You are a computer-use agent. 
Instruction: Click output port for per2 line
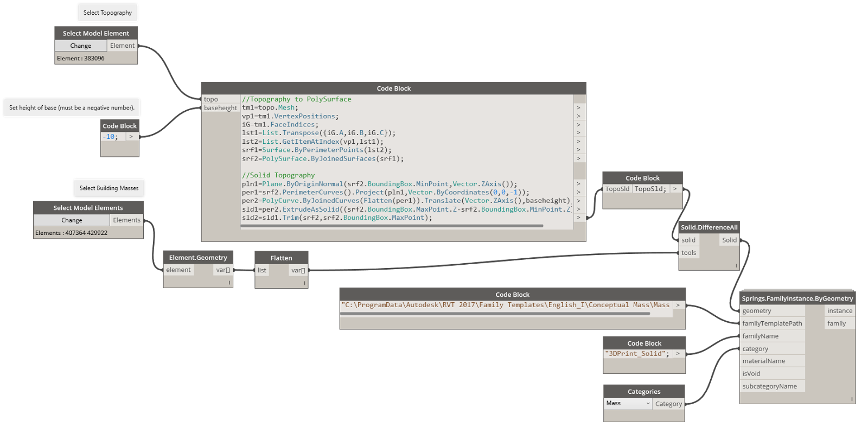579,201
